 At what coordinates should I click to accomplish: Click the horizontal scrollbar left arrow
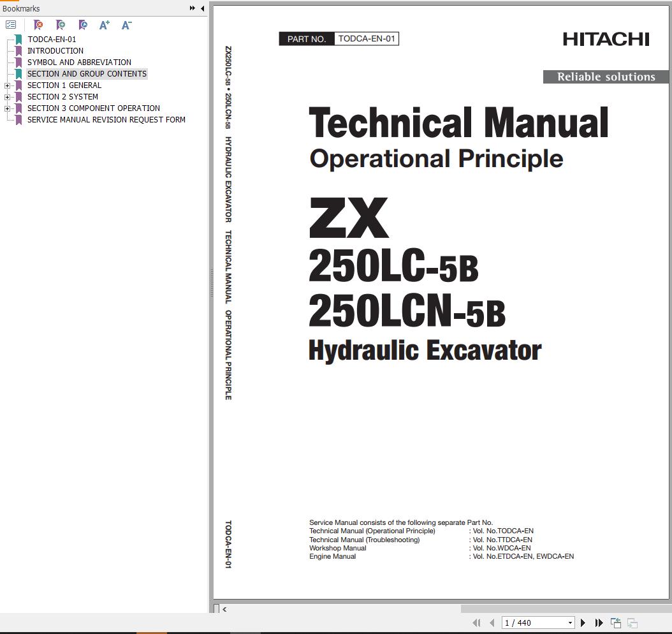pos(224,608)
